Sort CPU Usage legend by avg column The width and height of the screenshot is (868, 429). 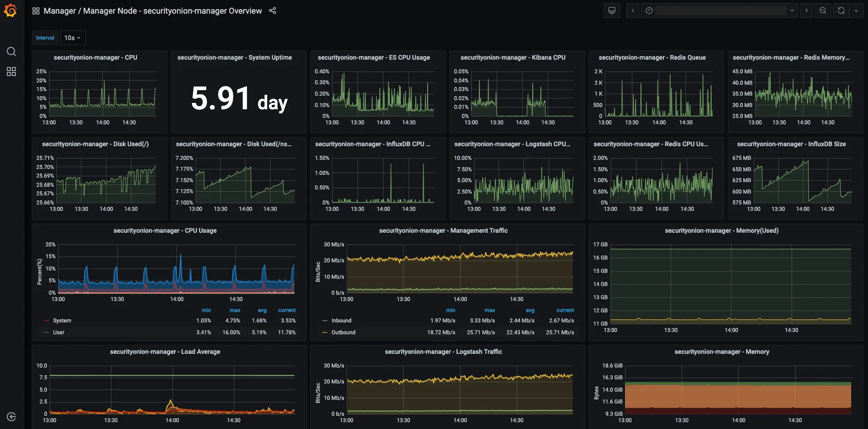(262, 310)
